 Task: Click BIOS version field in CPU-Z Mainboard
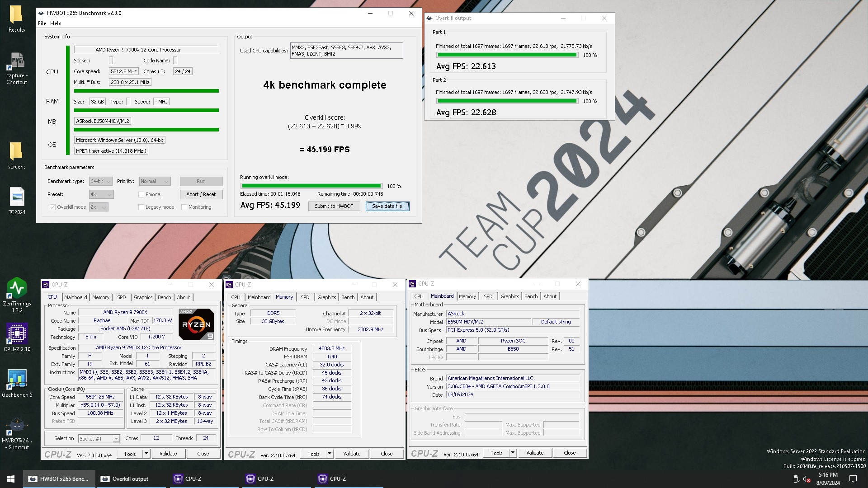click(x=513, y=387)
